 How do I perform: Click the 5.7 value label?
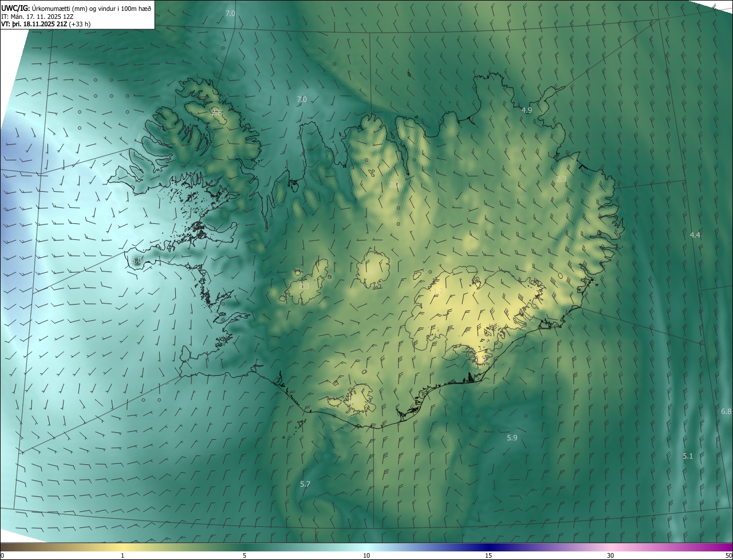pyautogui.click(x=305, y=484)
